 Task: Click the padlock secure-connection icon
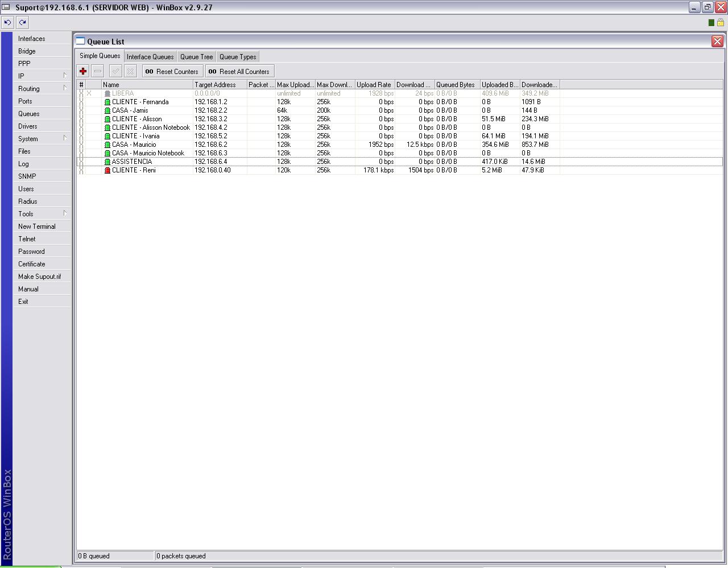point(721,23)
